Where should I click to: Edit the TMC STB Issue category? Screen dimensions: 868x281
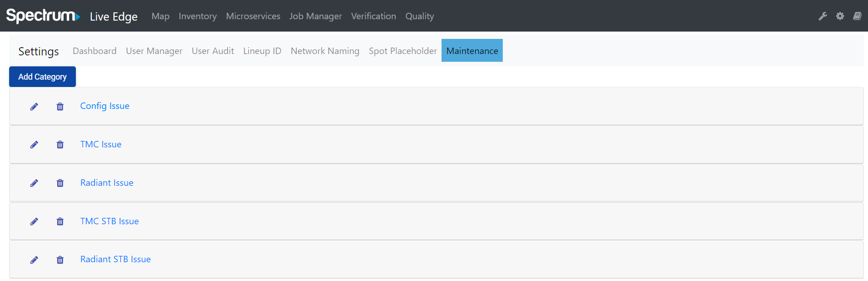(x=34, y=222)
